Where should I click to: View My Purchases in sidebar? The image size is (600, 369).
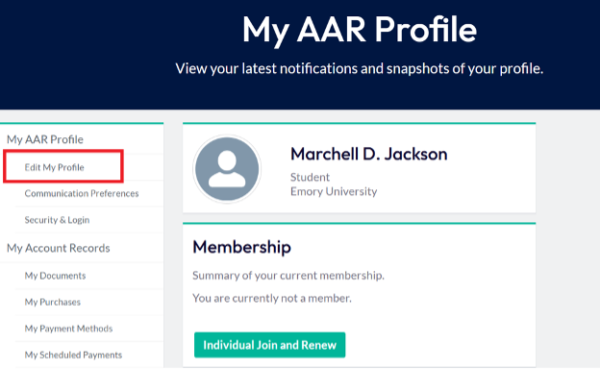tap(52, 302)
